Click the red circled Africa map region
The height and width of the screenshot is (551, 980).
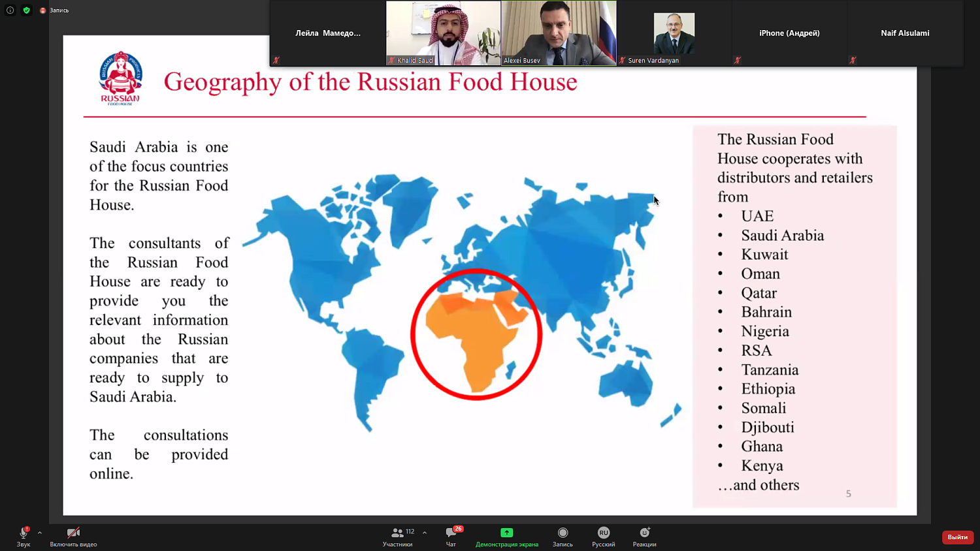[476, 334]
